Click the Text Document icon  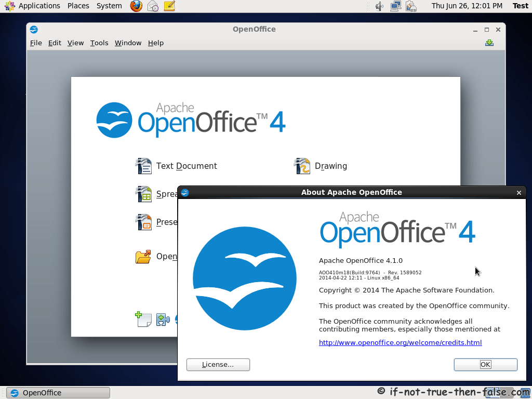coord(143,166)
